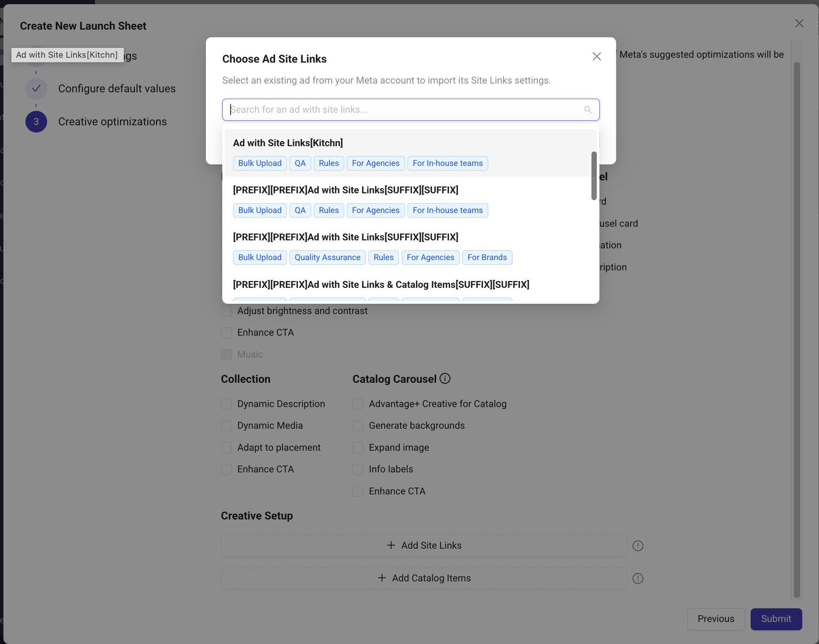Image resolution: width=819 pixels, height=644 pixels.
Task: Enable Adjust brightness and contrast checkbox
Action: point(227,311)
